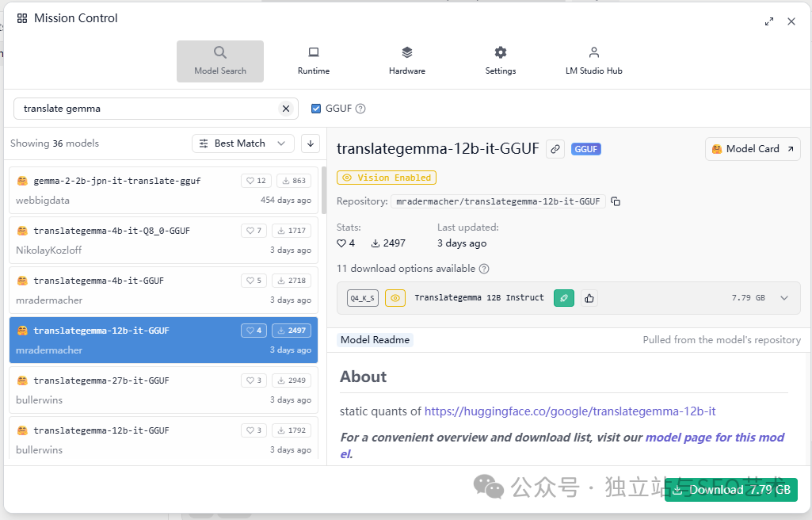Open the Hardware tab
The width and height of the screenshot is (812, 520).
point(407,61)
